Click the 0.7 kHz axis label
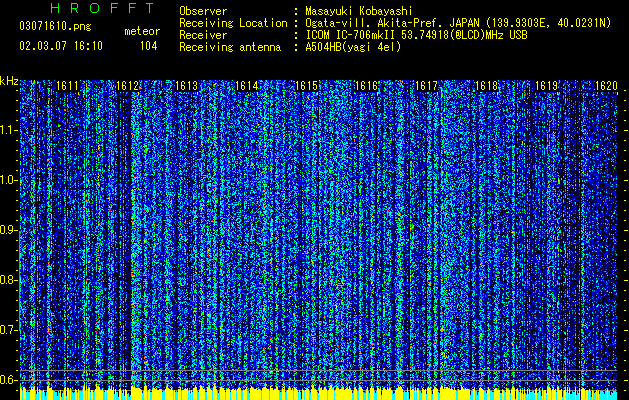The image size is (629, 400). click(9, 330)
